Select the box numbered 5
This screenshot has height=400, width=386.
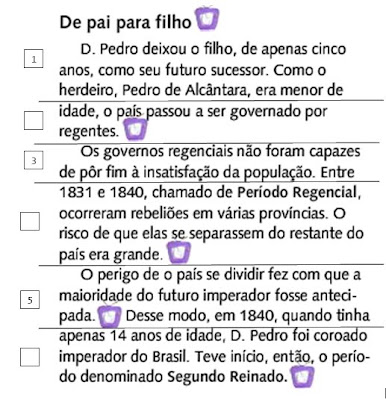(30, 300)
